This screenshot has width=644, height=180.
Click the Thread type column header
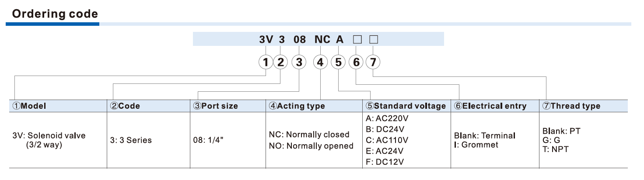pos(571,106)
